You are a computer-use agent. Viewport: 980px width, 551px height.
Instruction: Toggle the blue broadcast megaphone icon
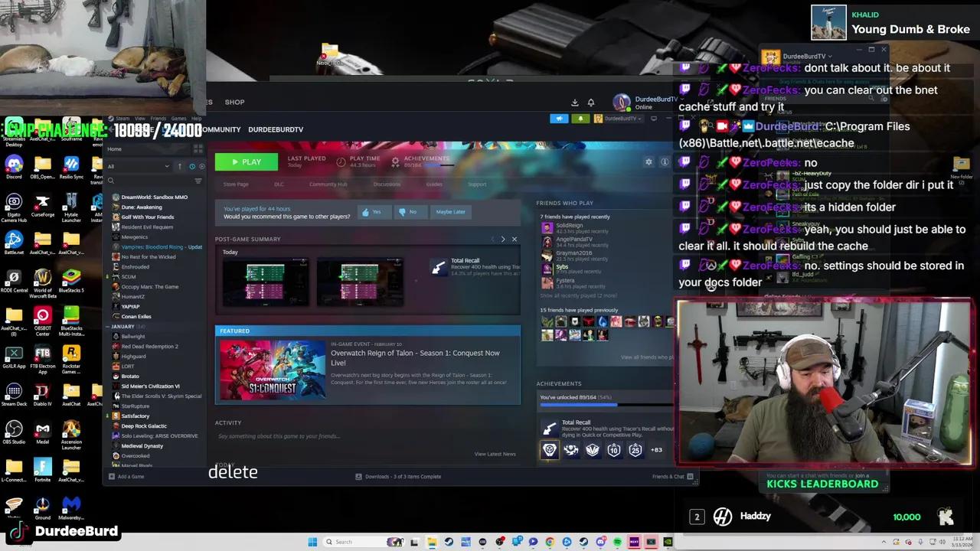pos(559,119)
